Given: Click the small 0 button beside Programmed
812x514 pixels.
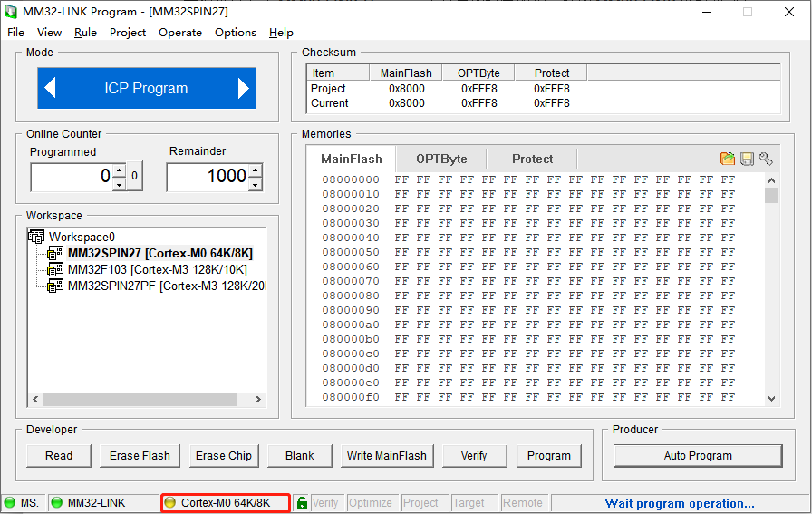Looking at the screenshot, I should point(135,176).
